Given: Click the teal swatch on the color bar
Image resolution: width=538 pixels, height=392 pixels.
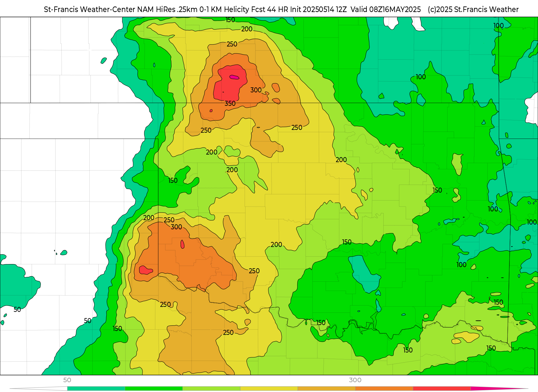Looking at the screenshot, I should click(x=96, y=388).
